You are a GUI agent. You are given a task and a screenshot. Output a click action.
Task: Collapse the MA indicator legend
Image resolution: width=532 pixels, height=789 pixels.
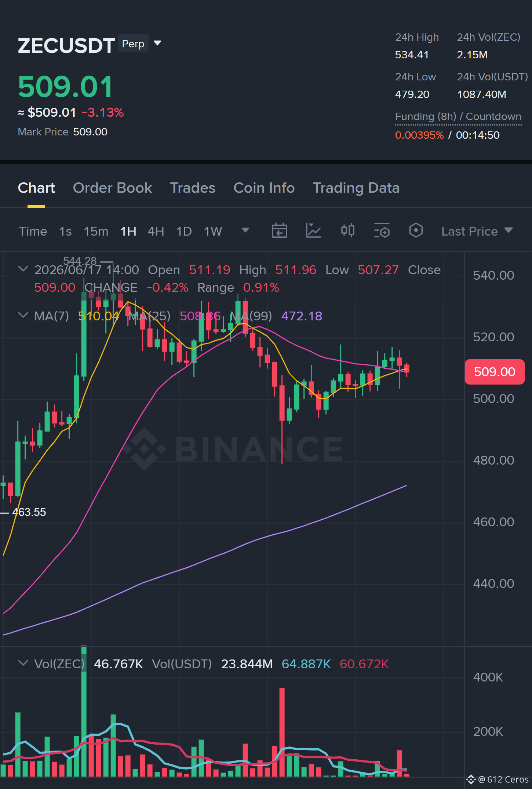(23, 315)
